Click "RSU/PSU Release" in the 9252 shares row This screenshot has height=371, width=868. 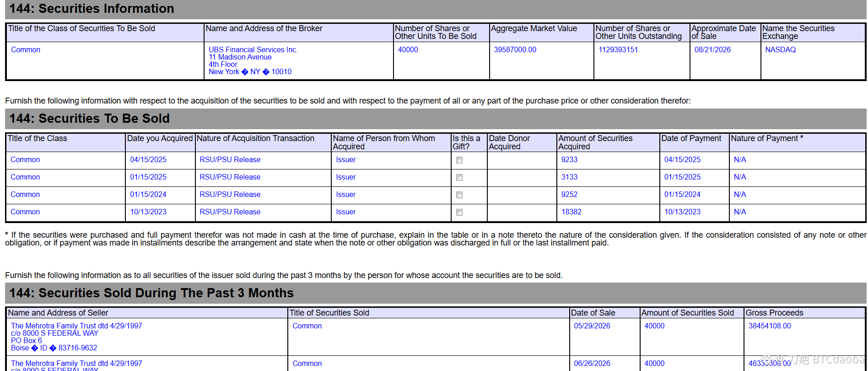pyautogui.click(x=230, y=194)
